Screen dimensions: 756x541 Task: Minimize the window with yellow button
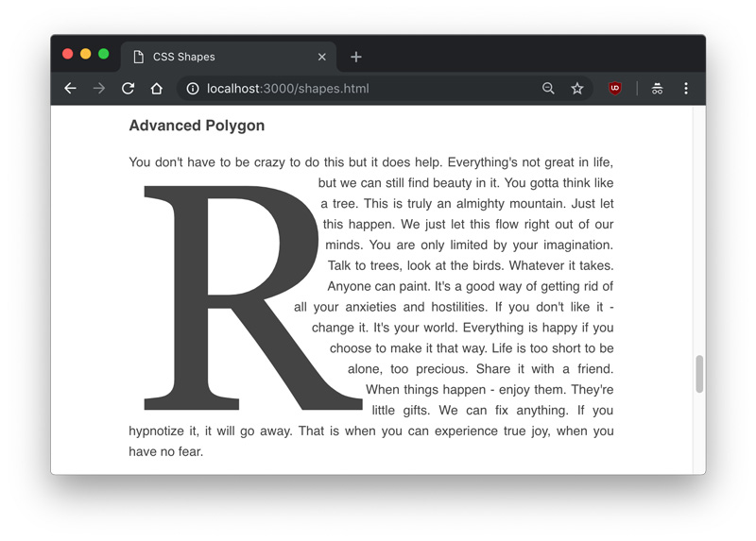[x=85, y=54]
